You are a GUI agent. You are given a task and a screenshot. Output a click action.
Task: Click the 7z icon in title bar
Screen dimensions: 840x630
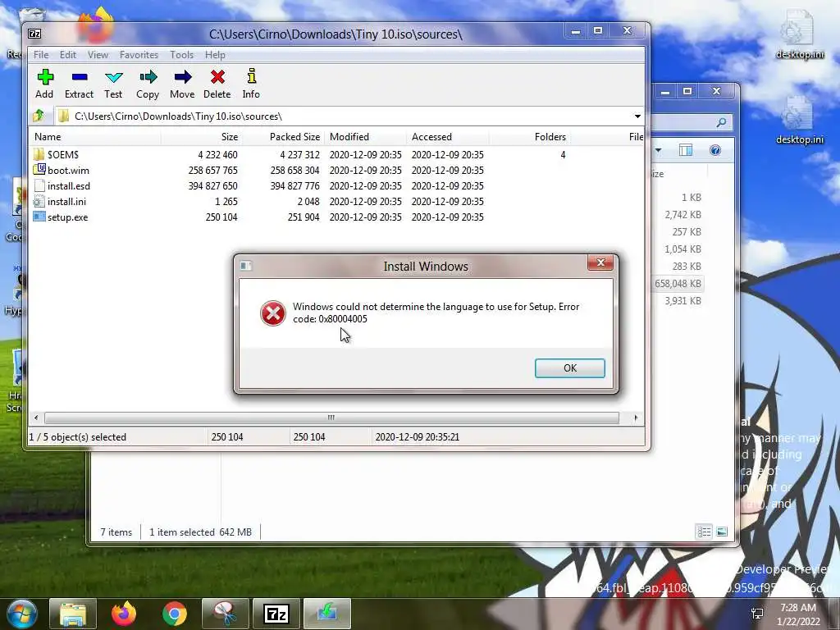(x=34, y=34)
